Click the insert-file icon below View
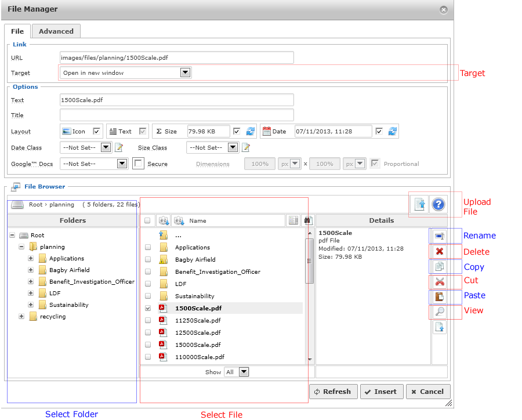The height and width of the screenshot is (420, 522). [x=440, y=327]
